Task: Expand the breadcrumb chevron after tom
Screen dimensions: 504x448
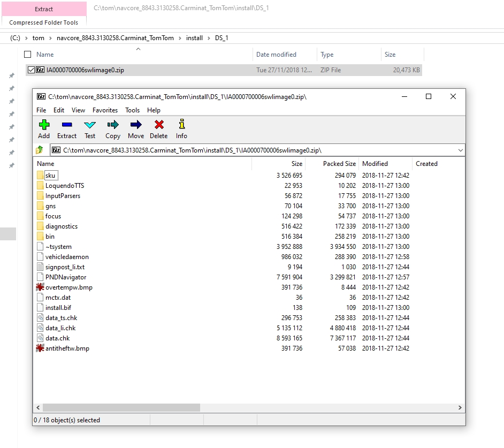Action: click(50, 38)
